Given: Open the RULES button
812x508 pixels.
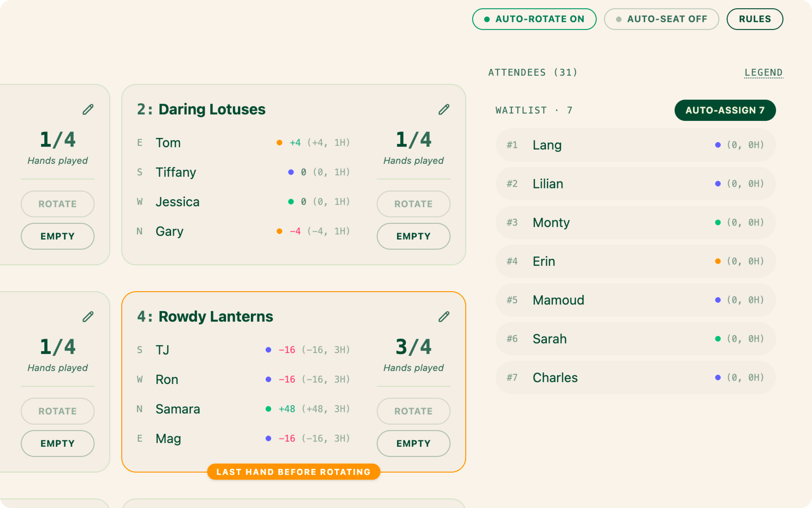Looking at the screenshot, I should (x=755, y=19).
